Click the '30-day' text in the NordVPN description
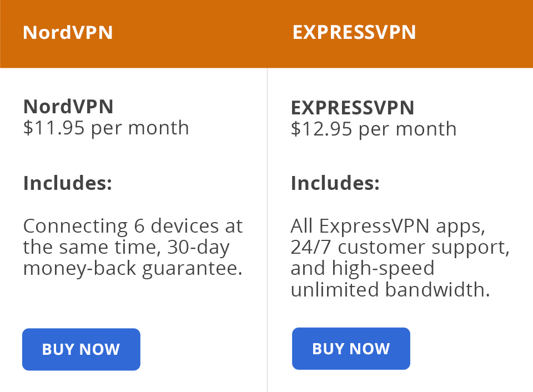The height and width of the screenshot is (392, 533). (199, 248)
